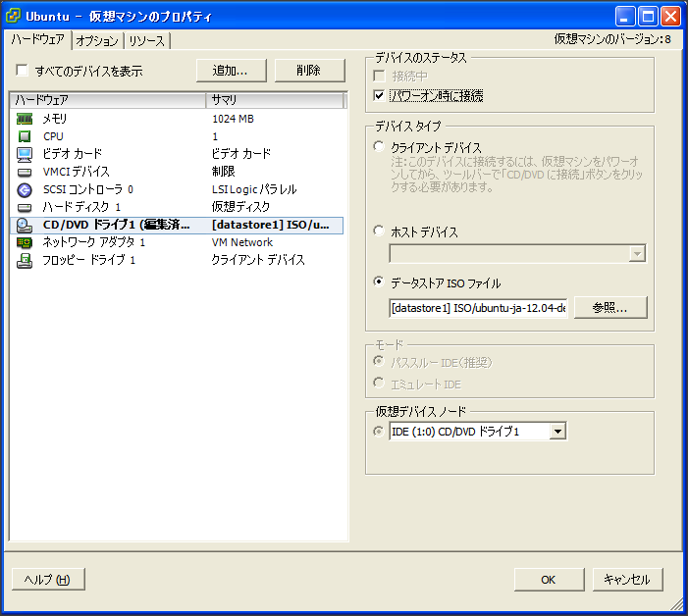Click the VM Network summary value

(242, 242)
